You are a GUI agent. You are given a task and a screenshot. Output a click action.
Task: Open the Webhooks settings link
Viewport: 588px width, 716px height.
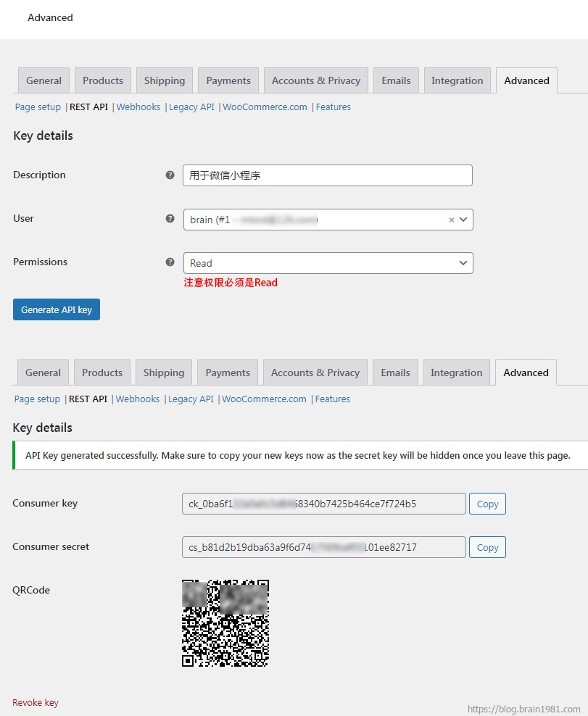tap(138, 107)
